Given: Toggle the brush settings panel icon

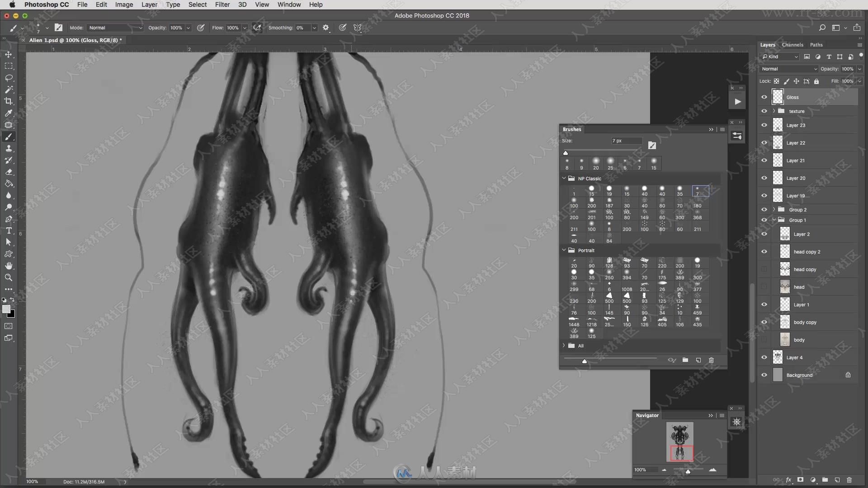Looking at the screenshot, I should [58, 28].
